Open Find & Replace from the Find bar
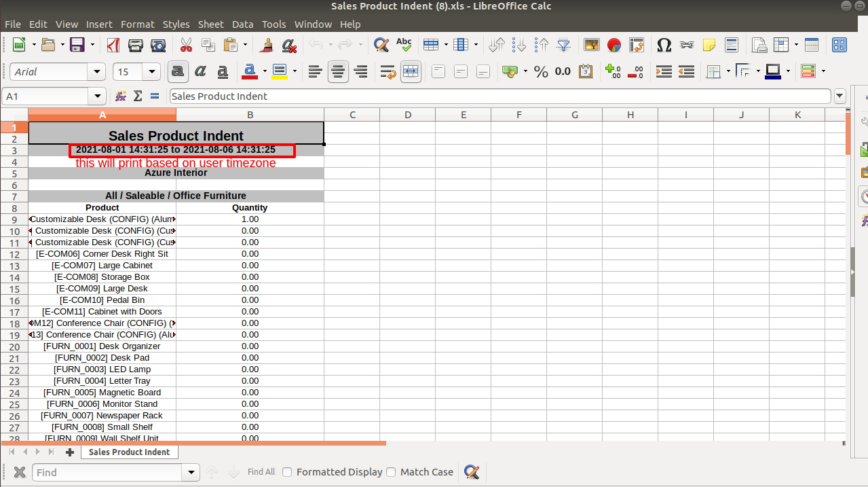 [x=472, y=472]
